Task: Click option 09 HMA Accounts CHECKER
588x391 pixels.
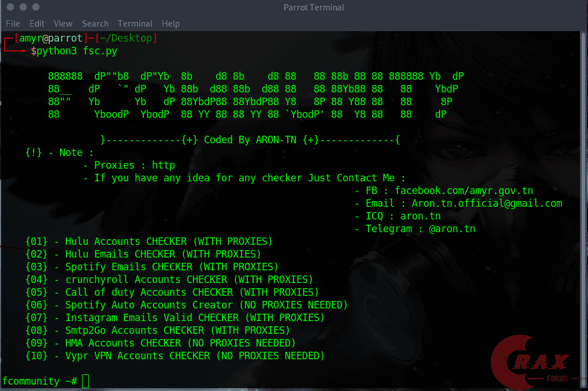Action: [x=161, y=344]
